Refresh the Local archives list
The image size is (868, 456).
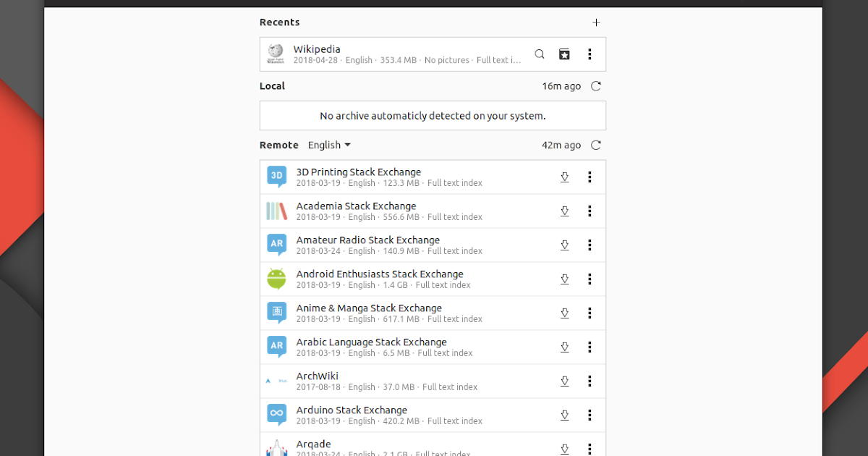(x=595, y=85)
